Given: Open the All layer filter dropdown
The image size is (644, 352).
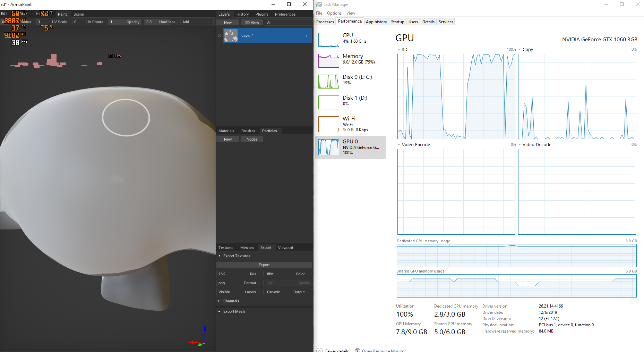Looking at the screenshot, I should [x=288, y=23].
